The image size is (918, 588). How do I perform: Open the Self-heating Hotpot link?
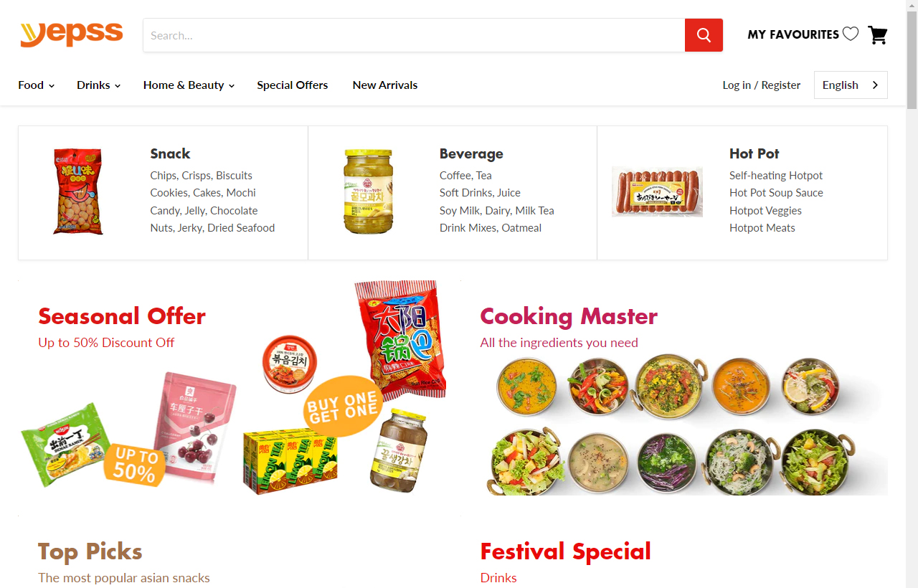click(776, 175)
